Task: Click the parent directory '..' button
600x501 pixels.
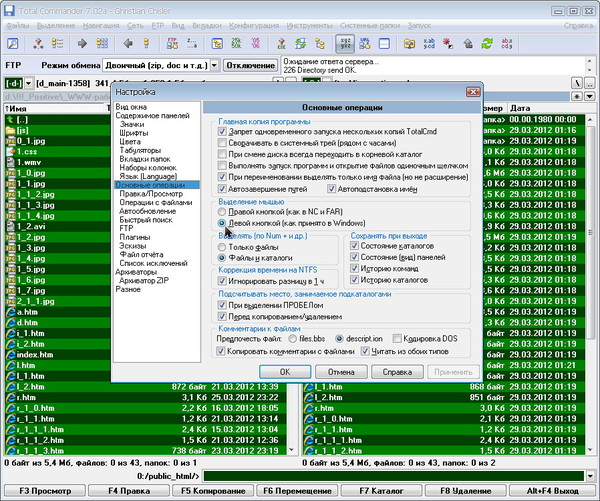Action: click(x=590, y=83)
